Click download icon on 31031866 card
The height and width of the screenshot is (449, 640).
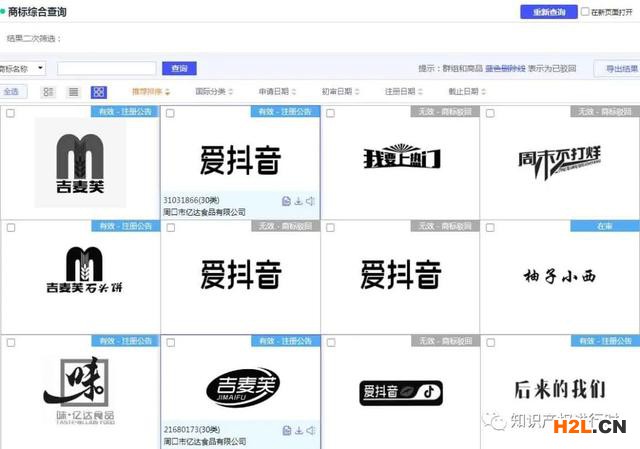tap(298, 201)
